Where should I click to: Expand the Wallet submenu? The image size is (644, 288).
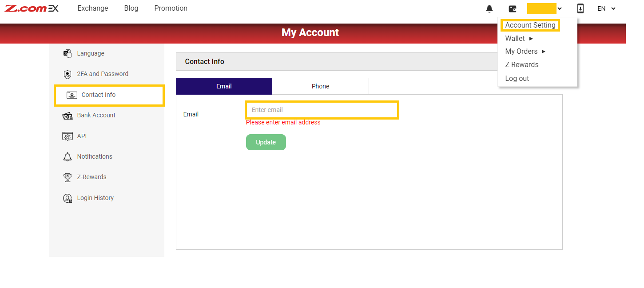tap(519, 39)
